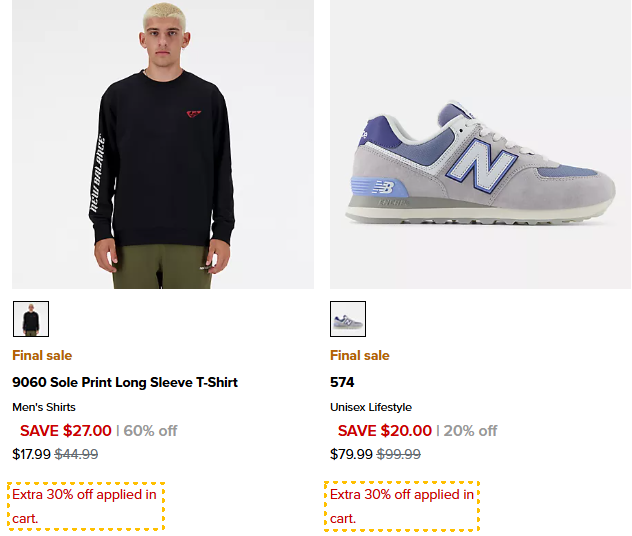Viewport: 632px width, 536px height.
Task: Click the SAVE $20.00 savings text
Action: pyautogui.click(x=384, y=431)
